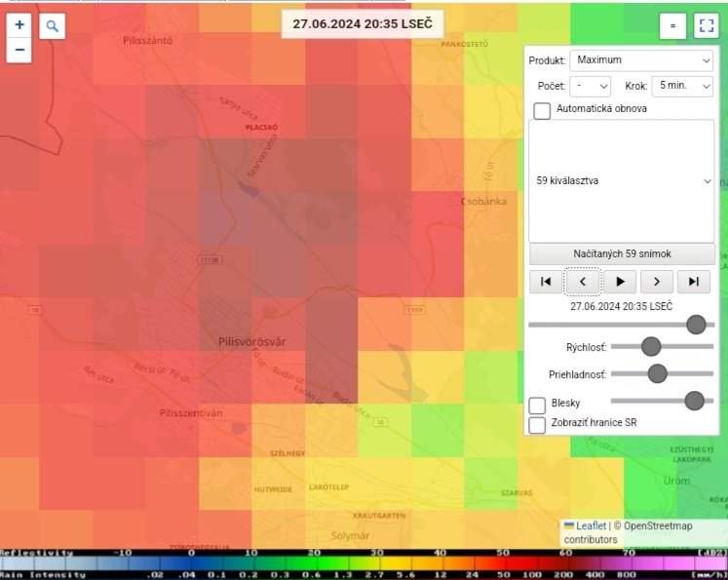Image resolution: width=728 pixels, height=580 pixels.
Task: Open the Produkt dropdown
Action: click(x=641, y=60)
